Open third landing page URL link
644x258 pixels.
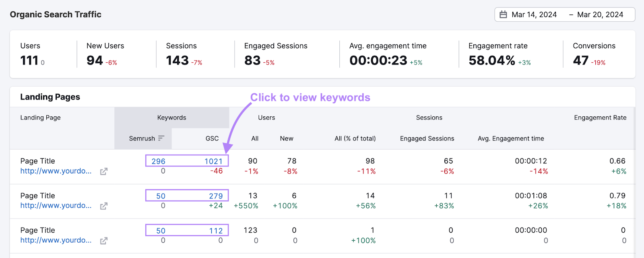tap(56, 240)
